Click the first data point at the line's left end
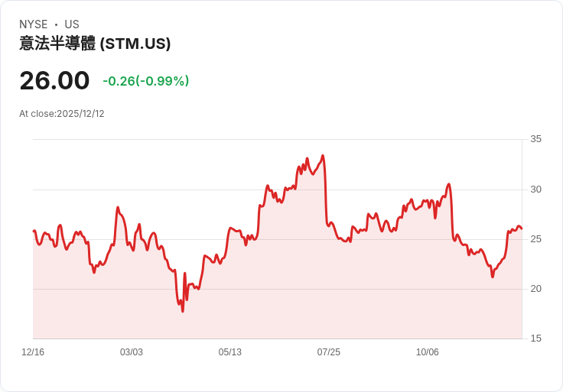This screenshot has width=563, height=392. click(x=34, y=231)
